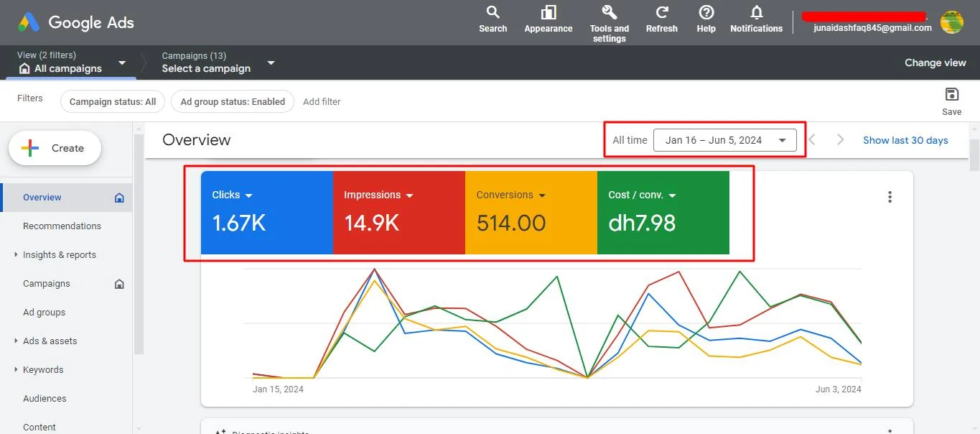Screen dimensions: 980x434
Task: Expand the All campaigns view dropdown
Action: [x=122, y=63]
